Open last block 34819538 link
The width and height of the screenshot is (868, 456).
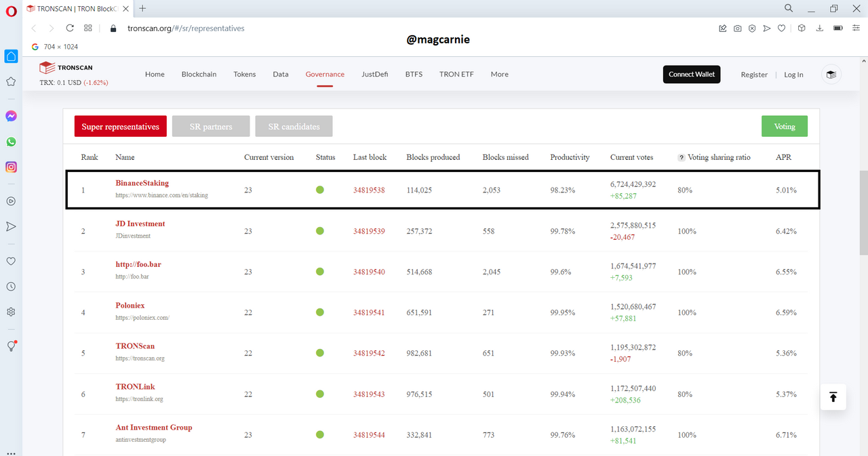click(369, 190)
